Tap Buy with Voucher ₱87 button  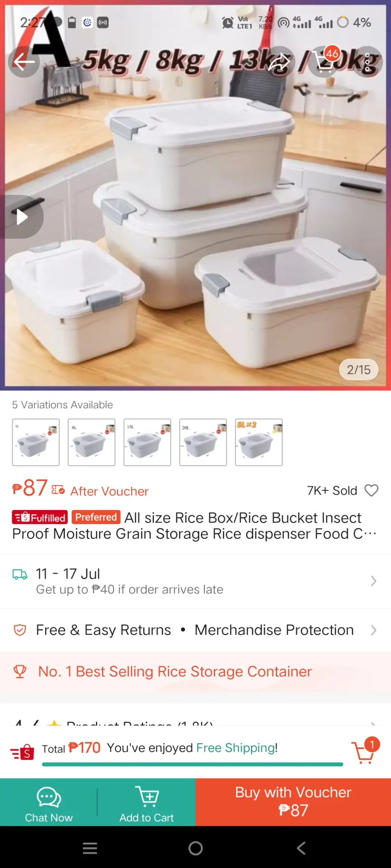point(293,802)
